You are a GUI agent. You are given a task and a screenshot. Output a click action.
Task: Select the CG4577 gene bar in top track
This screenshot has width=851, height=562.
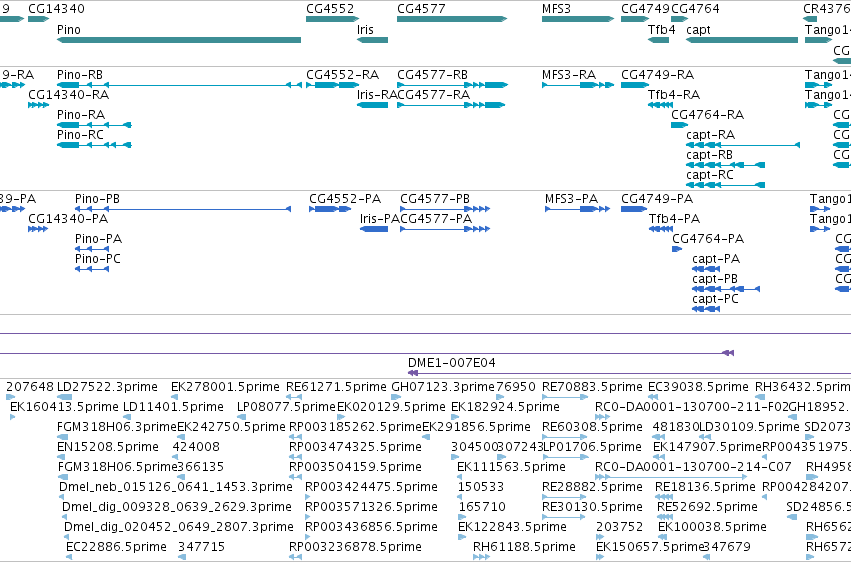(x=452, y=19)
